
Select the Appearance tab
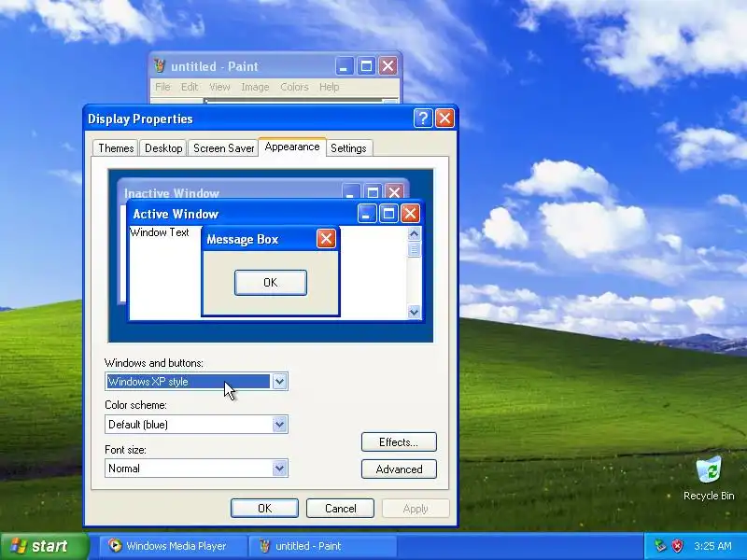[292, 147]
